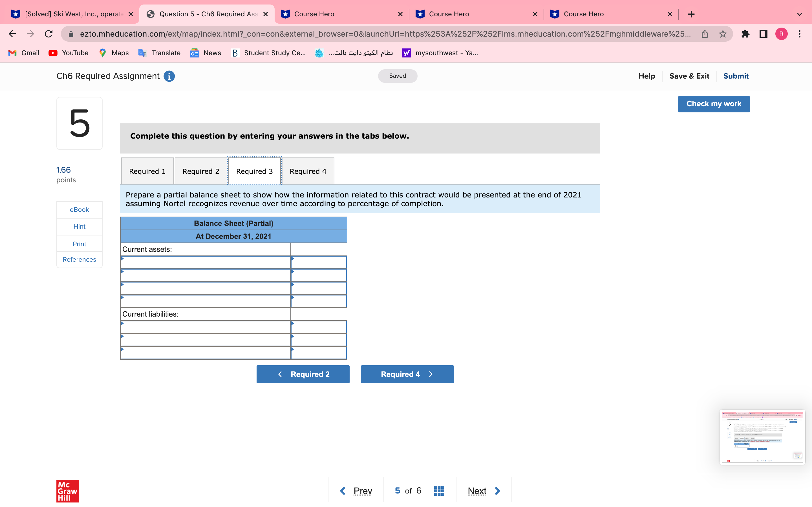Open the eBook link
Viewport: 812px width, 507px height.
[x=79, y=210]
